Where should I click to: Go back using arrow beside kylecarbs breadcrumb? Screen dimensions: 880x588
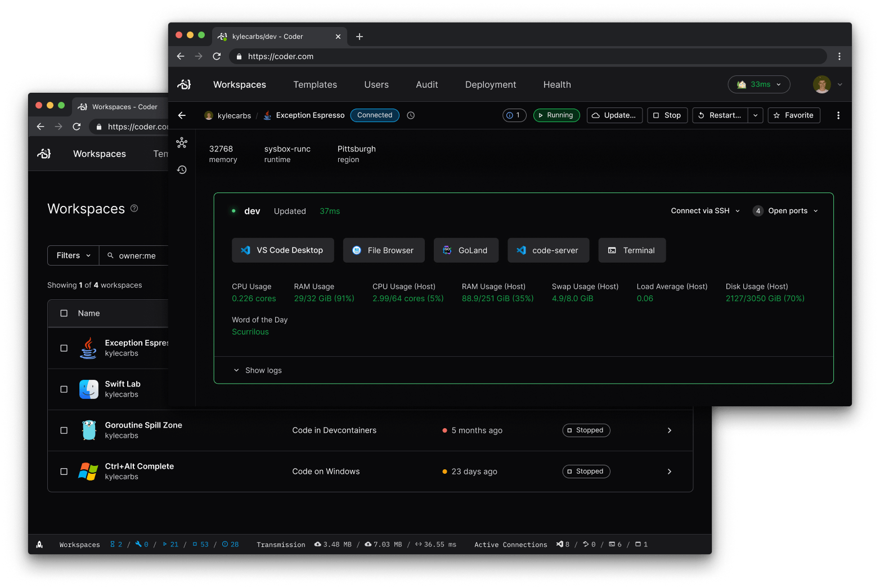pos(182,115)
